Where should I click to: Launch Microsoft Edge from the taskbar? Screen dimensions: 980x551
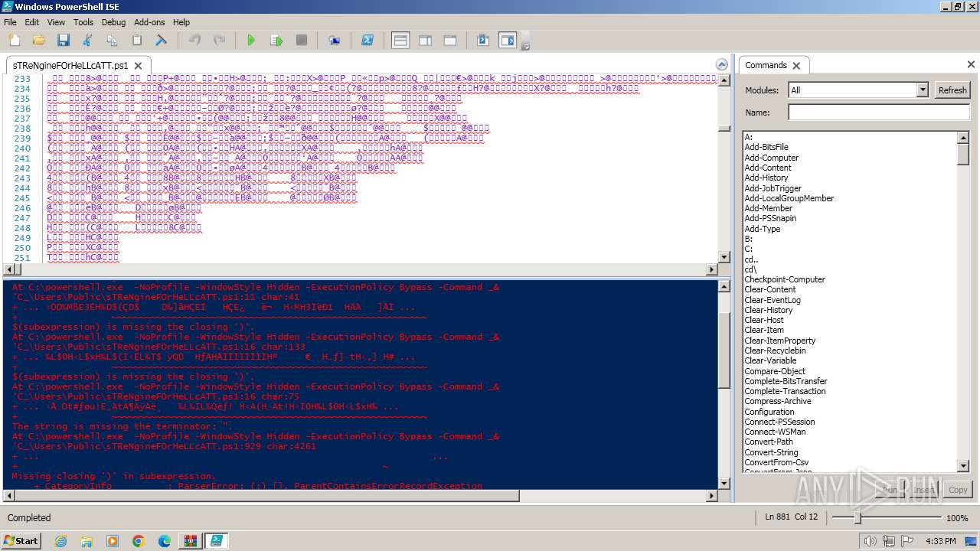click(165, 541)
